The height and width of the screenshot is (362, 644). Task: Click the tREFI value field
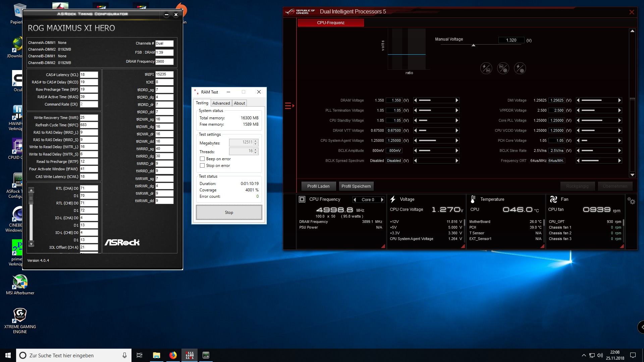(x=164, y=74)
